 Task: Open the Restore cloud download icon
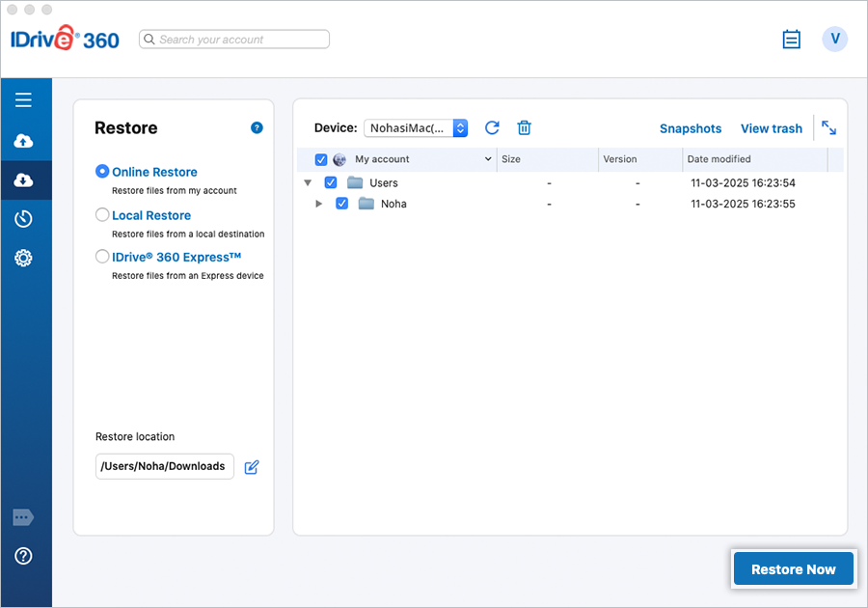tap(24, 180)
